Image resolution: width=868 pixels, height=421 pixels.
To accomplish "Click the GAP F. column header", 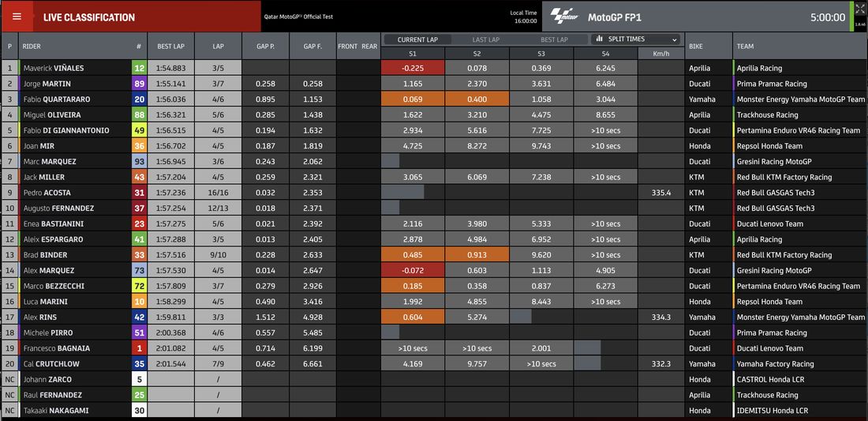I will click(x=312, y=47).
